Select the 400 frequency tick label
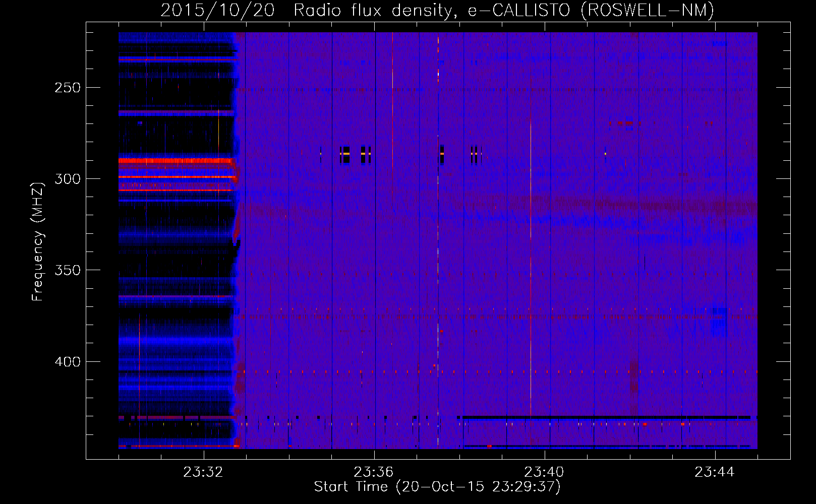 point(68,362)
